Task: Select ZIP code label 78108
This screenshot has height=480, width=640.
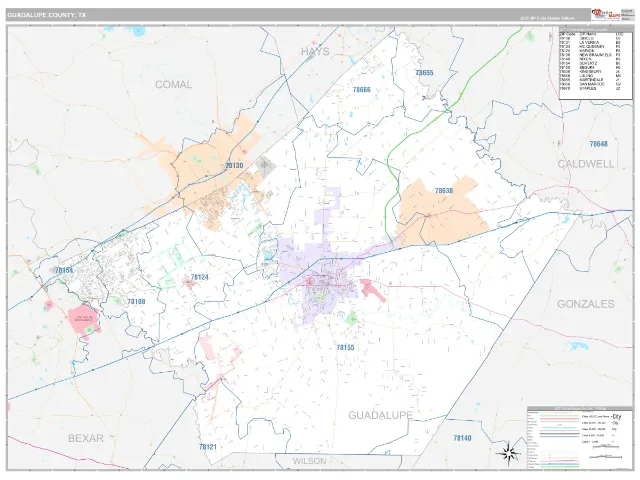Action: coord(136,302)
